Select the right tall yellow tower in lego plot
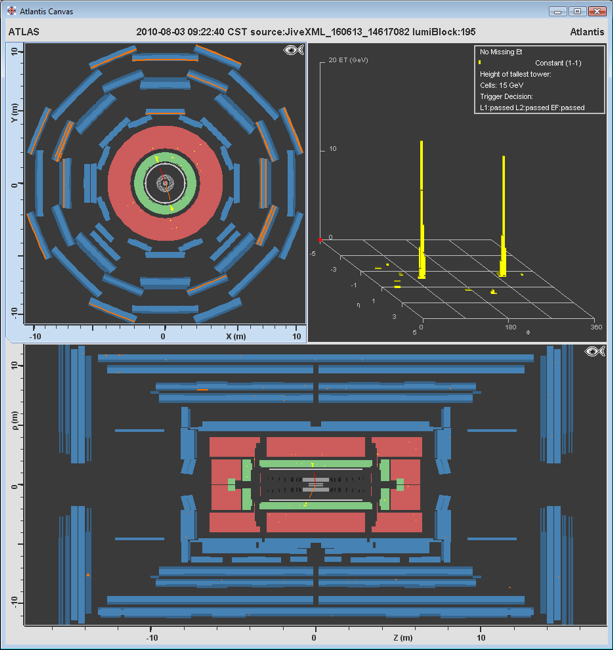This screenshot has width=613, height=650. click(x=503, y=215)
